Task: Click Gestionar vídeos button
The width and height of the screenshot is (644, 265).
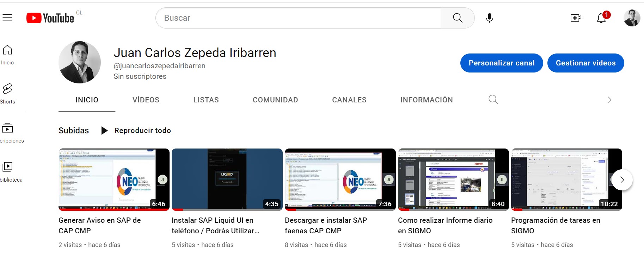Action: tap(585, 63)
